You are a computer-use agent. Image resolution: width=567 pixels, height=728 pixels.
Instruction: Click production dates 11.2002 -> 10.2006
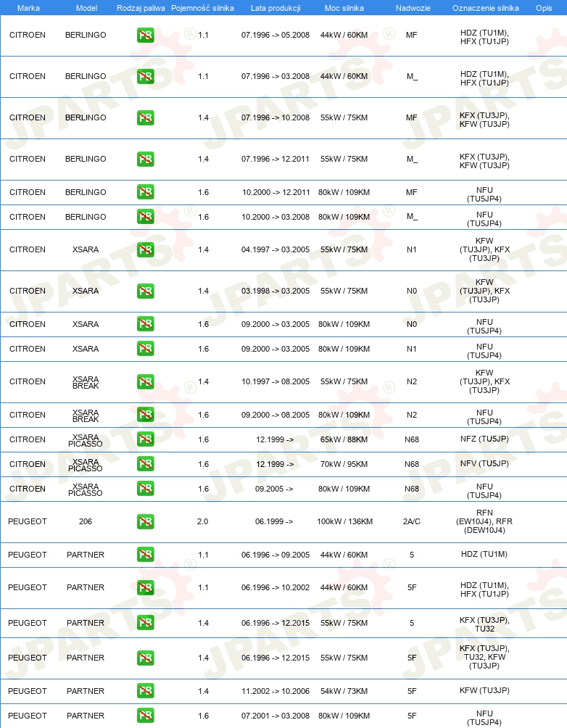(x=276, y=691)
